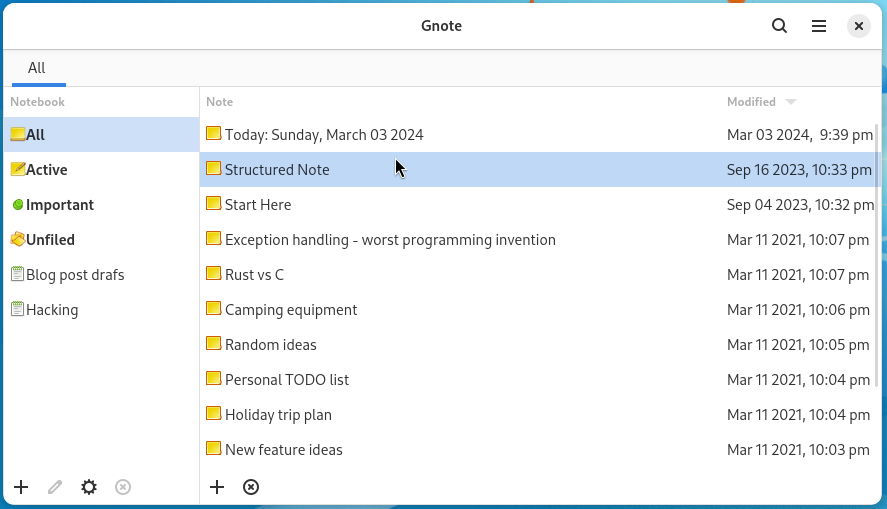Open the Unfiled notebook
The width and height of the screenshot is (887, 509).
50,240
